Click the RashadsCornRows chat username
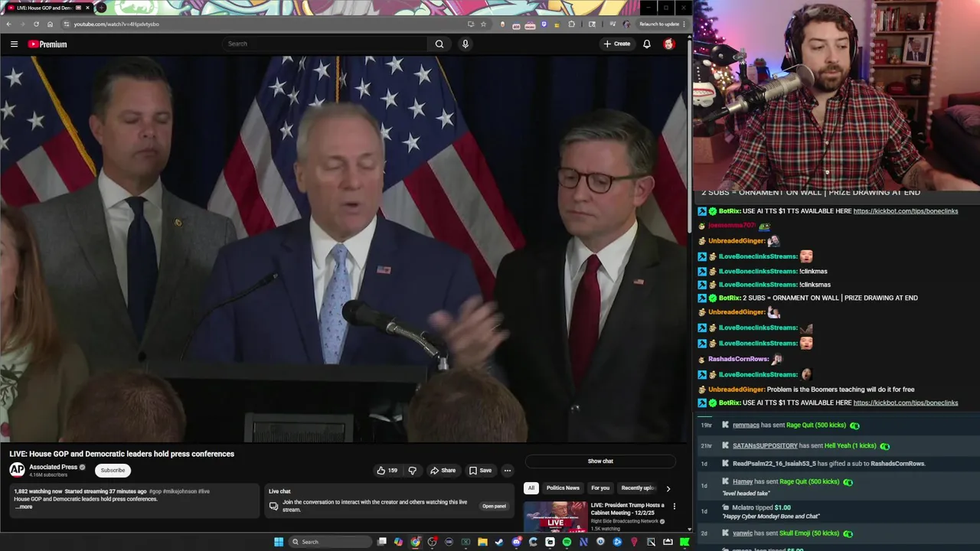 point(738,359)
